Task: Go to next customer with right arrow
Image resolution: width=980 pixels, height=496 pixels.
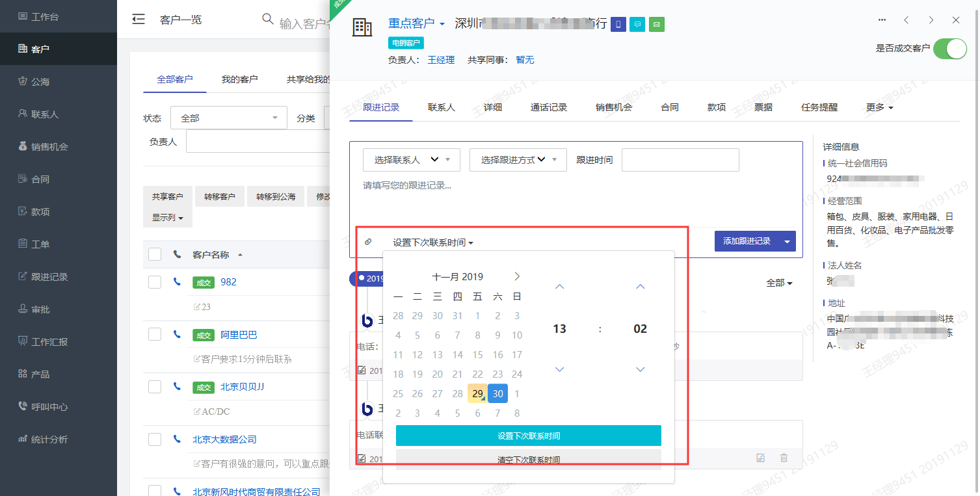Action: [x=931, y=20]
